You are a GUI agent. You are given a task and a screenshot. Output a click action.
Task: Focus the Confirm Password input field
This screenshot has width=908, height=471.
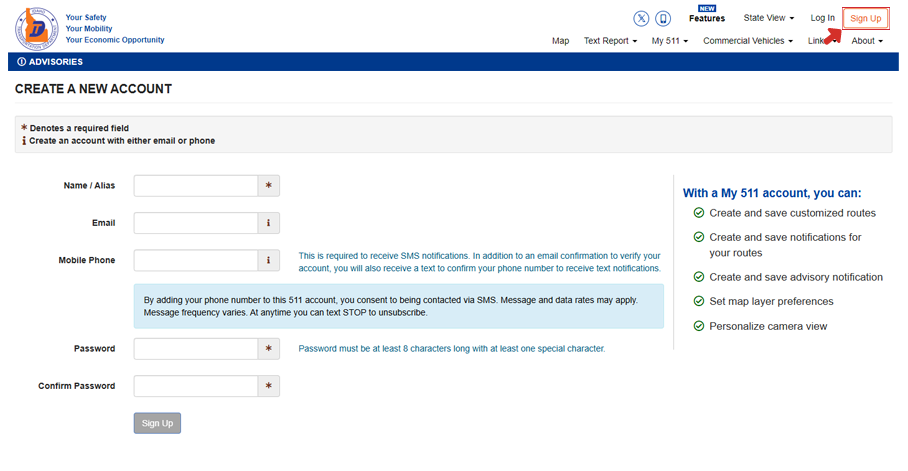[x=196, y=386]
